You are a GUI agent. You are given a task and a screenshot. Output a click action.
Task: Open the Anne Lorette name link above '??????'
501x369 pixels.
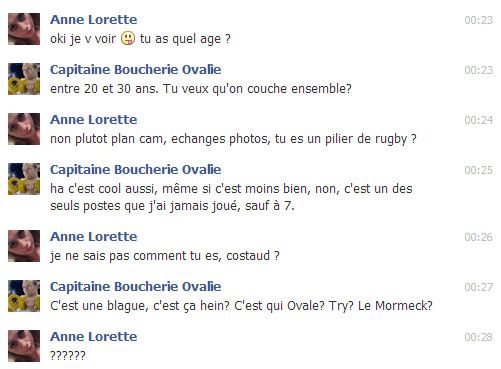(94, 337)
